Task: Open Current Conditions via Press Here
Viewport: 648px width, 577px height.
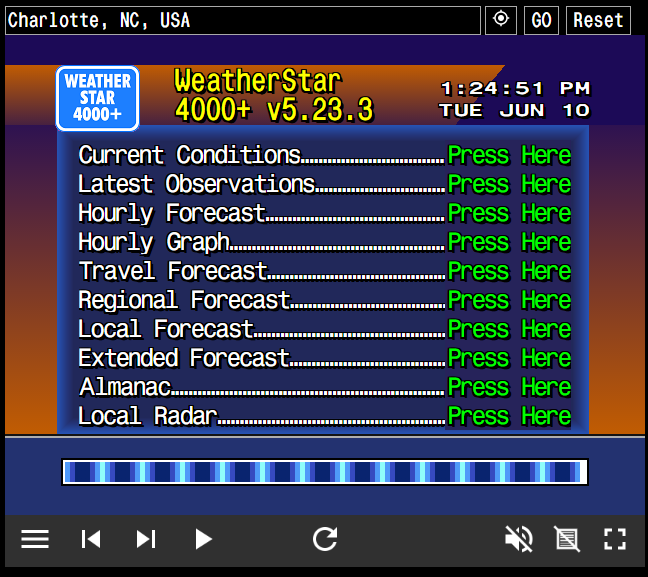Action: pyautogui.click(x=509, y=155)
